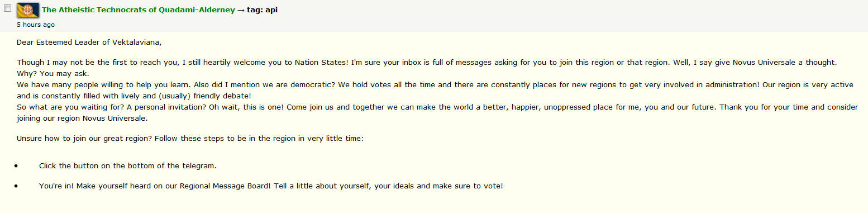
Task: Click the arrow between sender and tag
Action: coord(241,10)
